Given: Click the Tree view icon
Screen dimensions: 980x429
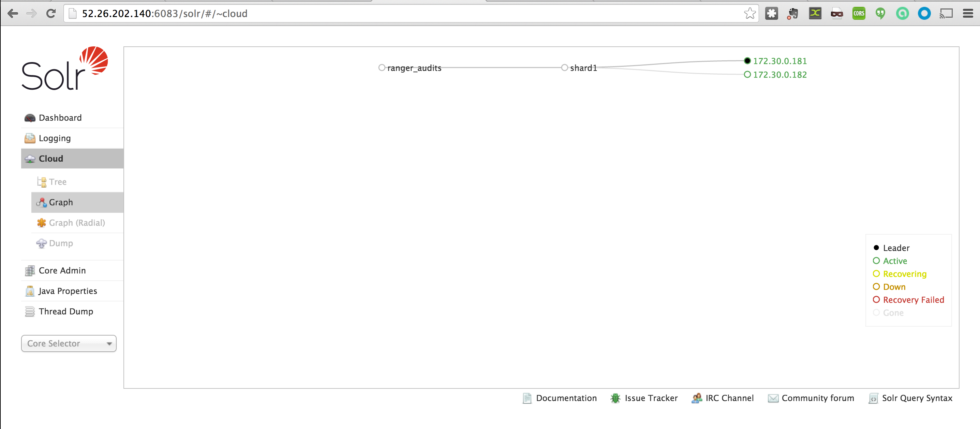Looking at the screenshot, I should 42,182.
